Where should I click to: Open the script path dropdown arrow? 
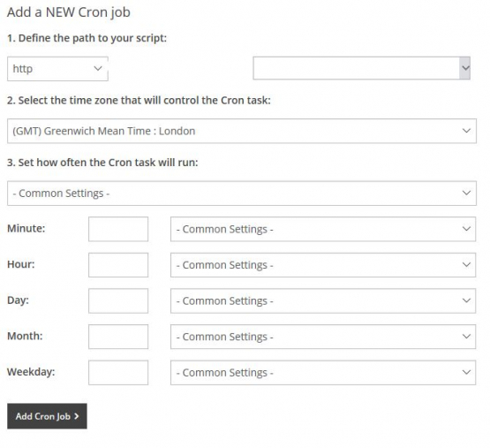(x=465, y=68)
